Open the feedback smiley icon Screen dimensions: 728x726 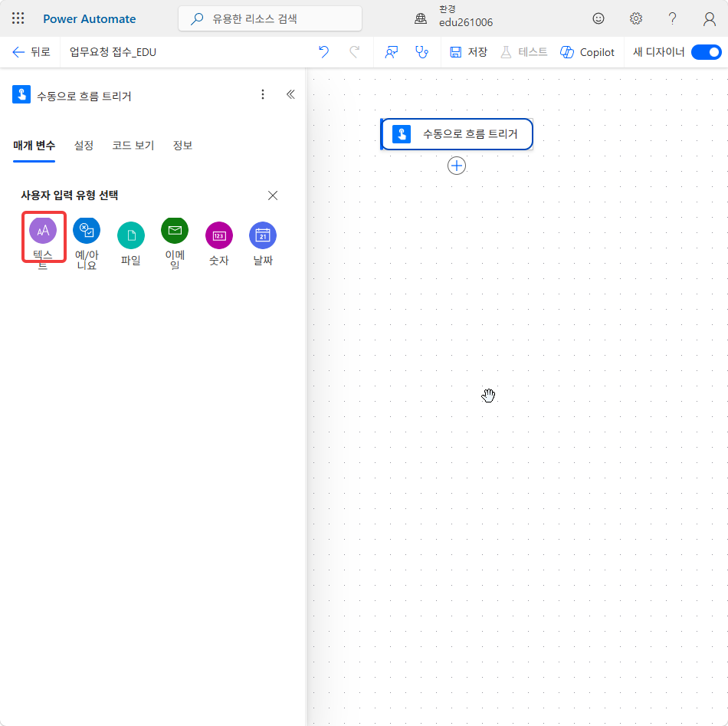[598, 18]
